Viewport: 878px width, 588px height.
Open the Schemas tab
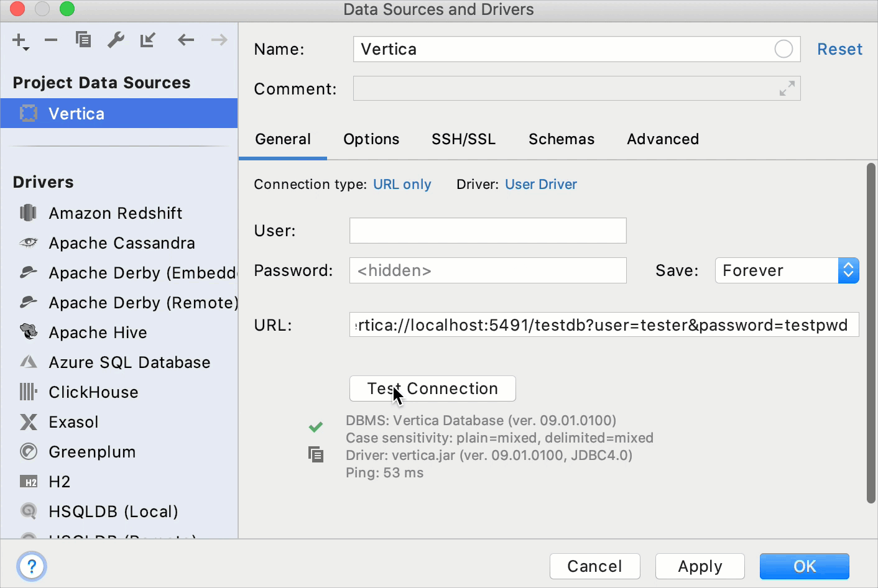[561, 139]
